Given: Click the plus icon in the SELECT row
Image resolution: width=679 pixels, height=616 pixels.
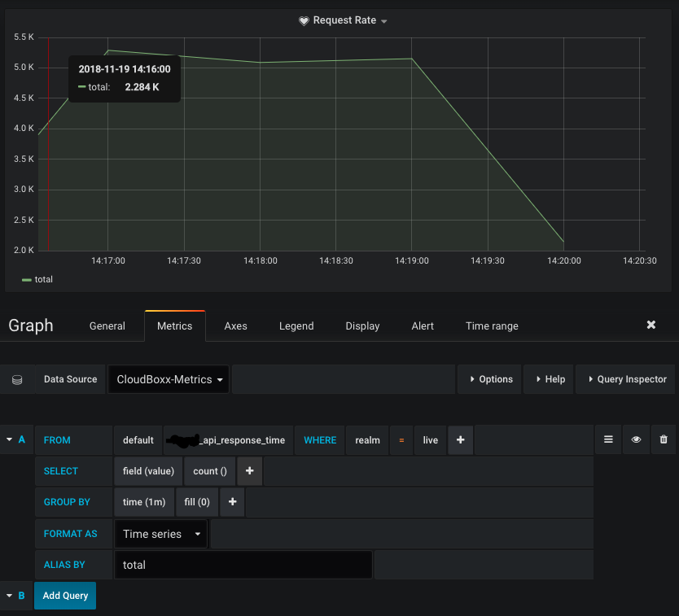Looking at the screenshot, I should (249, 470).
